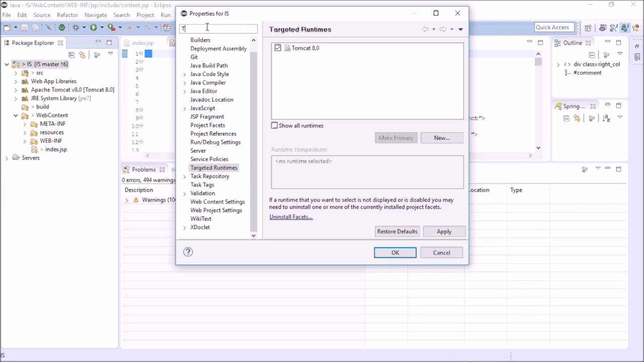Open the Navigate menu
The image size is (644, 362).
pos(96,15)
